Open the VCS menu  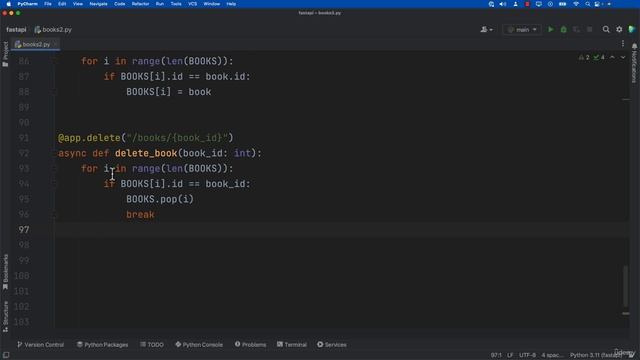point(193,4)
